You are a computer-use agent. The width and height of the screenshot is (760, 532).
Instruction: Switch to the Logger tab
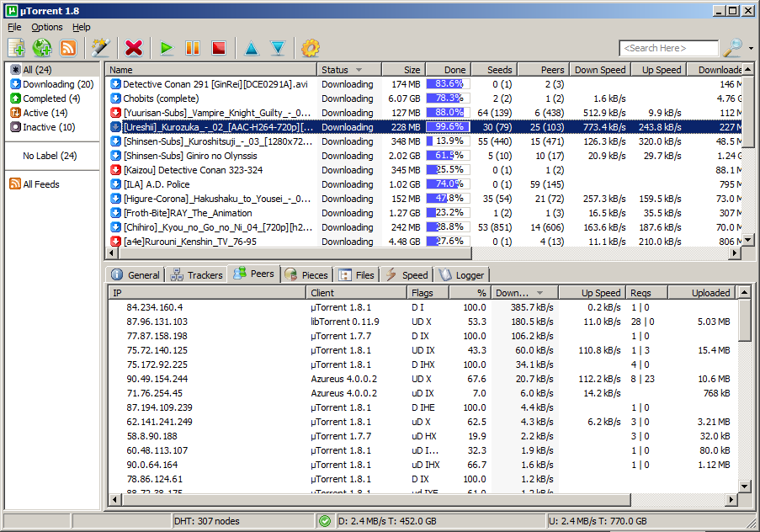point(461,275)
